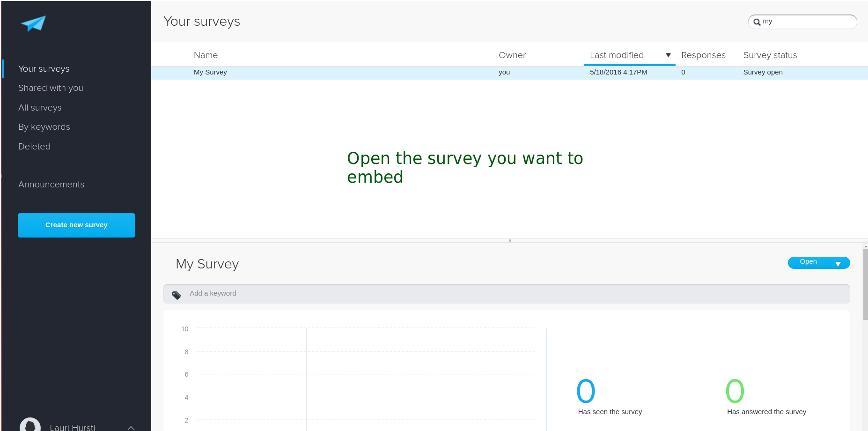868x431 pixels.
Task: Open the Your surveys section
Action: [44, 69]
